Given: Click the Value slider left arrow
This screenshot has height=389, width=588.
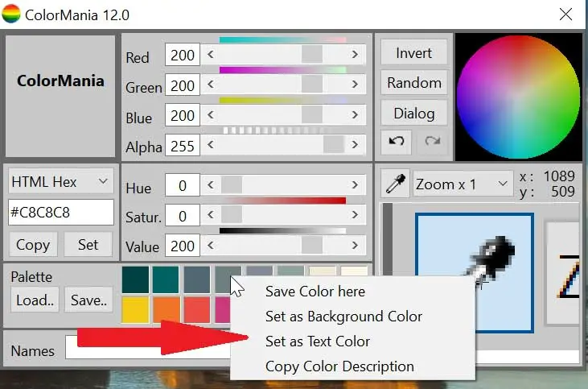Looking at the screenshot, I should tap(211, 246).
